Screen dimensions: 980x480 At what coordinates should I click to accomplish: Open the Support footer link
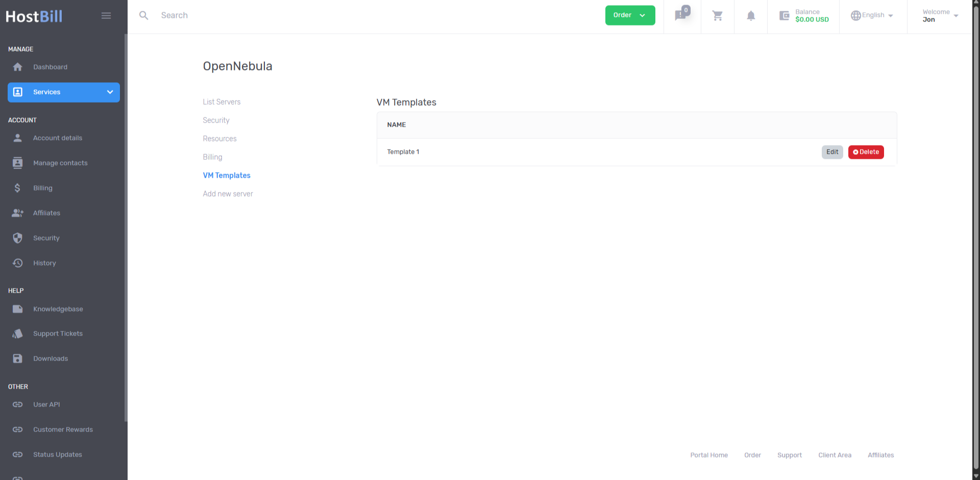point(790,455)
